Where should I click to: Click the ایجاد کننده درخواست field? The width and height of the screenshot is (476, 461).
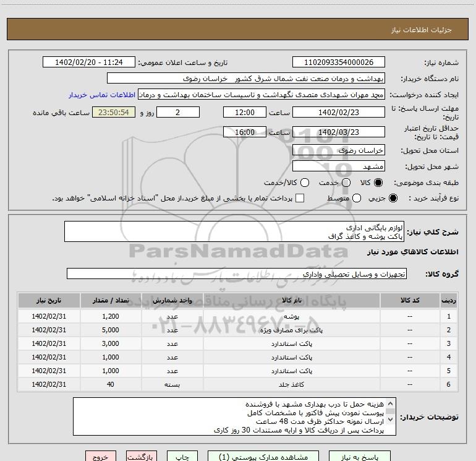261,95
